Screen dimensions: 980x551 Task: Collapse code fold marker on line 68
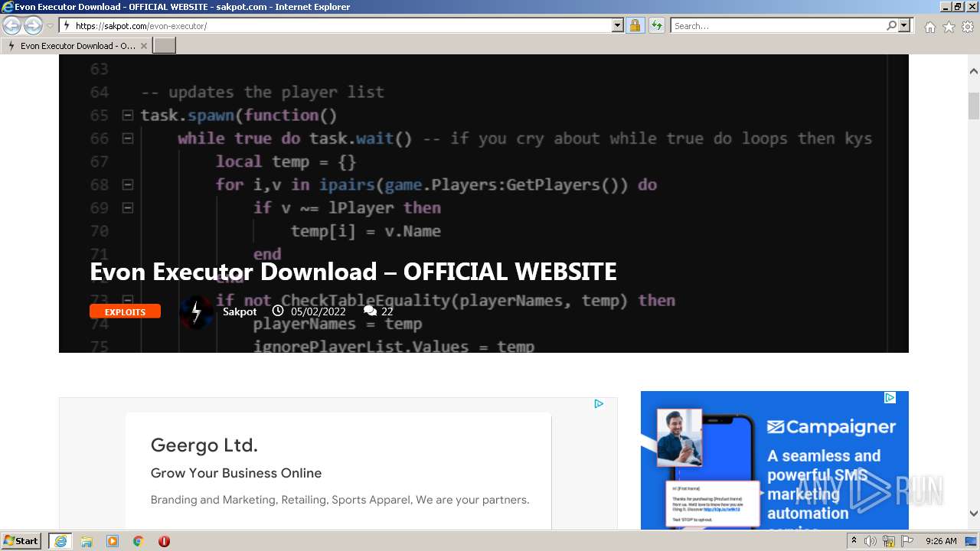(x=128, y=184)
